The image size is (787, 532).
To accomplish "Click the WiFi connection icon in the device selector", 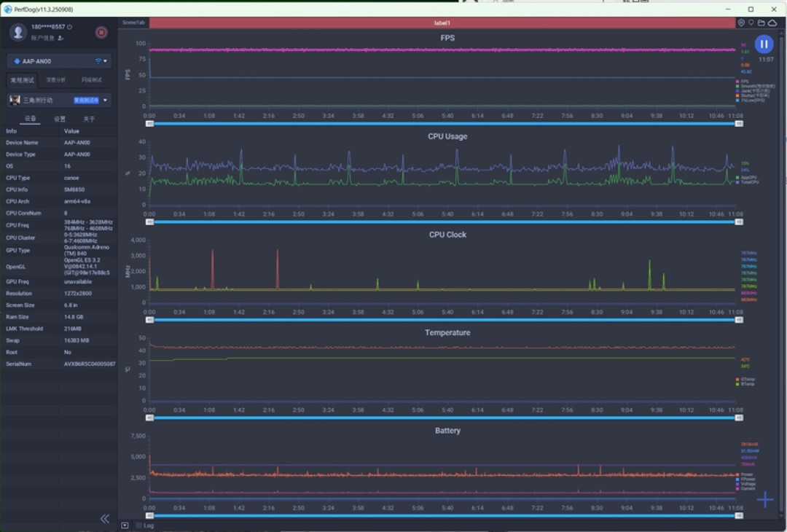I will pyautogui.click(x=98, y=60).
